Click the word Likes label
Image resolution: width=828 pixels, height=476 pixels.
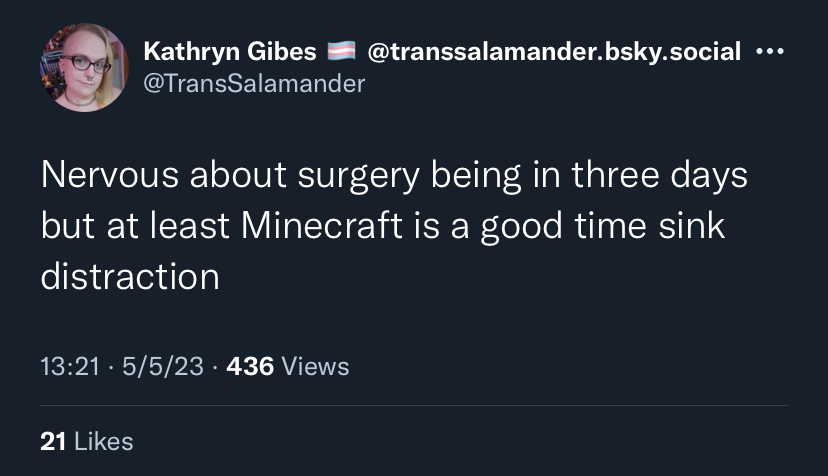104,442
